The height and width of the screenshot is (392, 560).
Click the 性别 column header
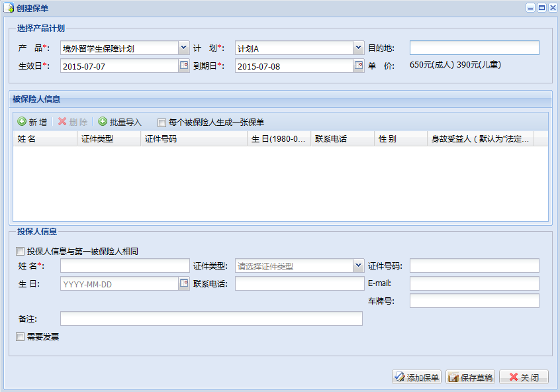point(400,138)
